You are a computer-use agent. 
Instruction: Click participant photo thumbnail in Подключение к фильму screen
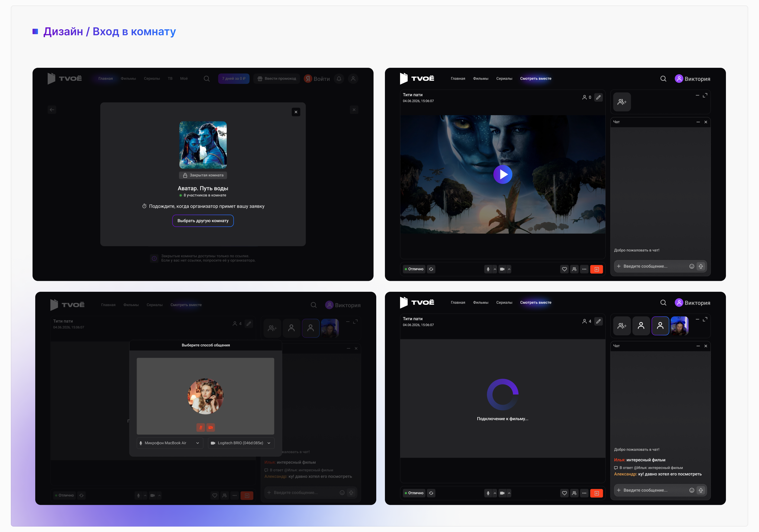[680, 326]
